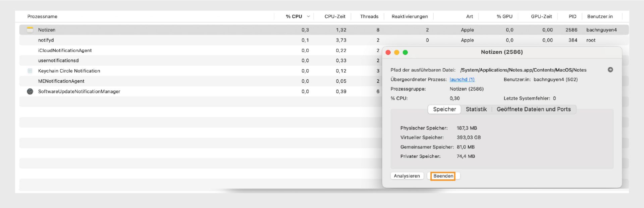644x208 pixels.
Task: Click the Threads column header
Action: pyautogui.click(x=369, y=16)
